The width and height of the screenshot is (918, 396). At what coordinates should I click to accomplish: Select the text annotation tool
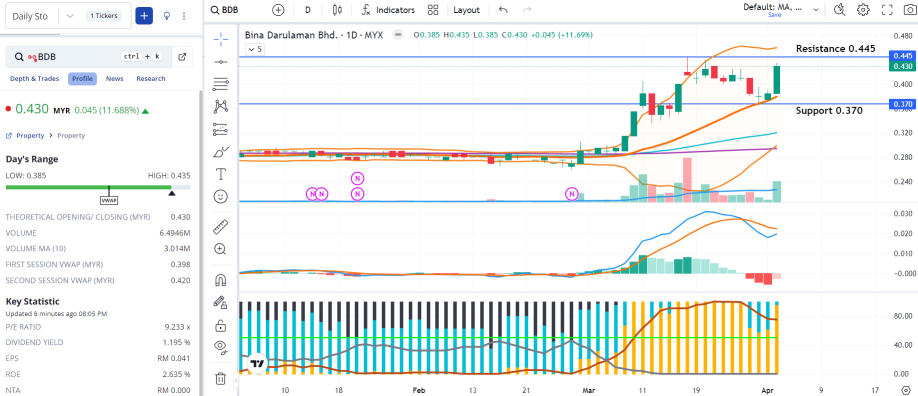tap(221, 174)
